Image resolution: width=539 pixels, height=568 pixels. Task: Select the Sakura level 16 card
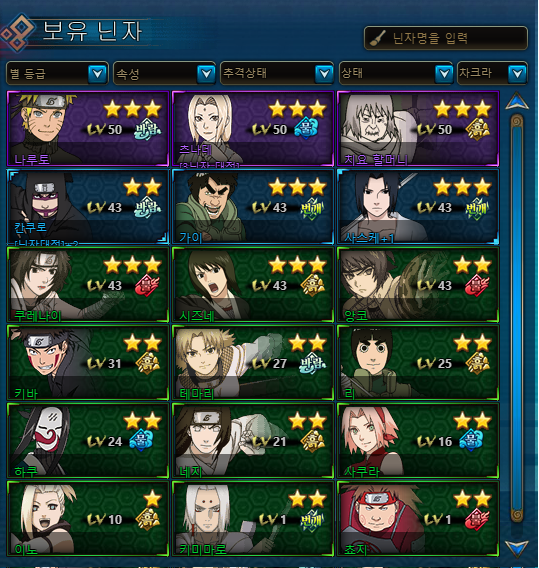point(418,440)
